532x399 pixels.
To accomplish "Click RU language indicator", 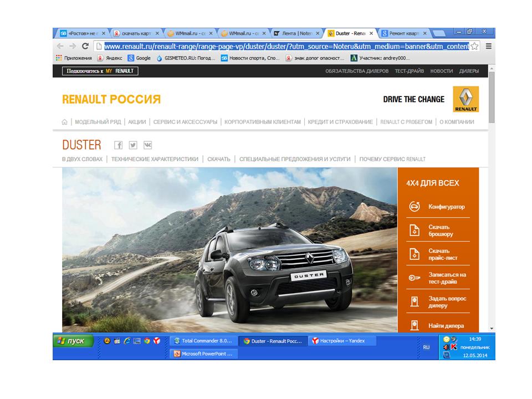I will point(426,347).
